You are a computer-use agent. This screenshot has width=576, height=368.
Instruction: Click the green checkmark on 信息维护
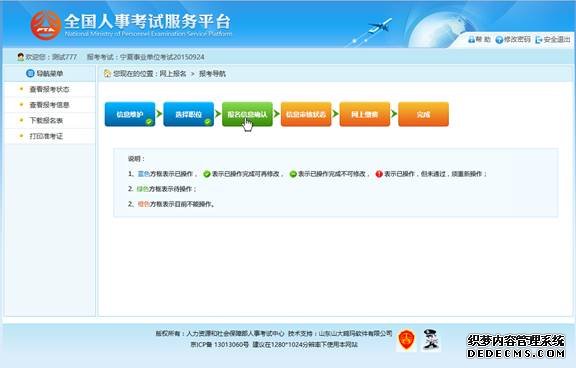coord(149,122)
